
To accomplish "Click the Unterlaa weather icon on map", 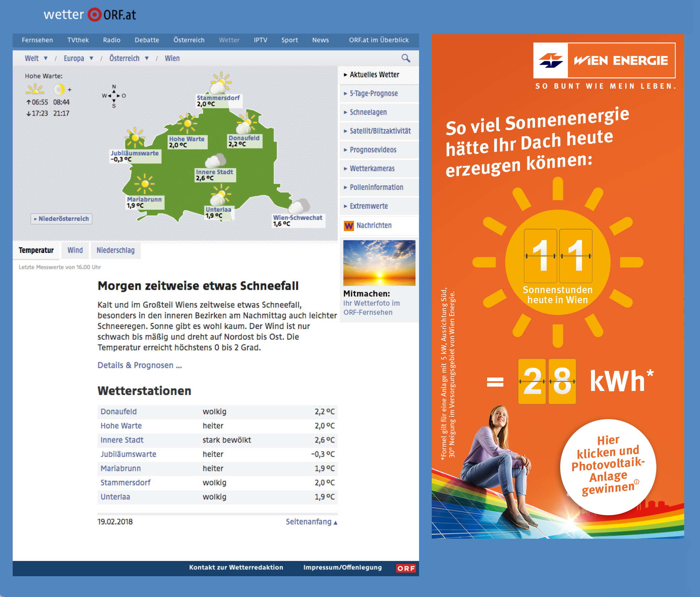I will pyautogui.click(x=221, y=195).
